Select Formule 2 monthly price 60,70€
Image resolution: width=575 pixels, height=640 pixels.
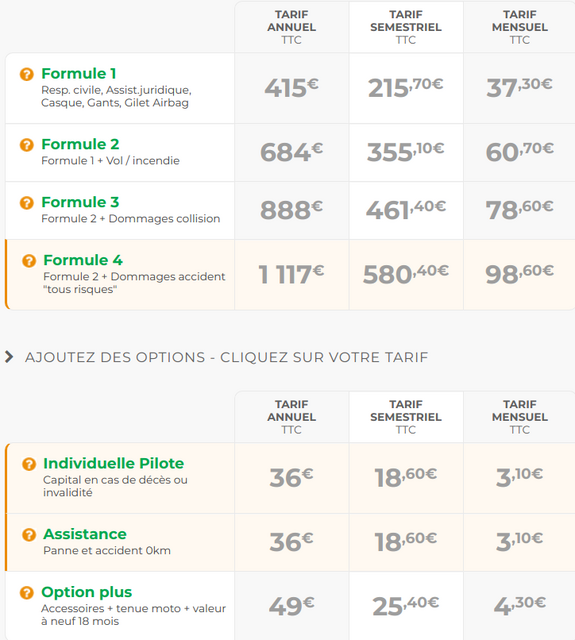pyautogui.click(x=519, y=153)
